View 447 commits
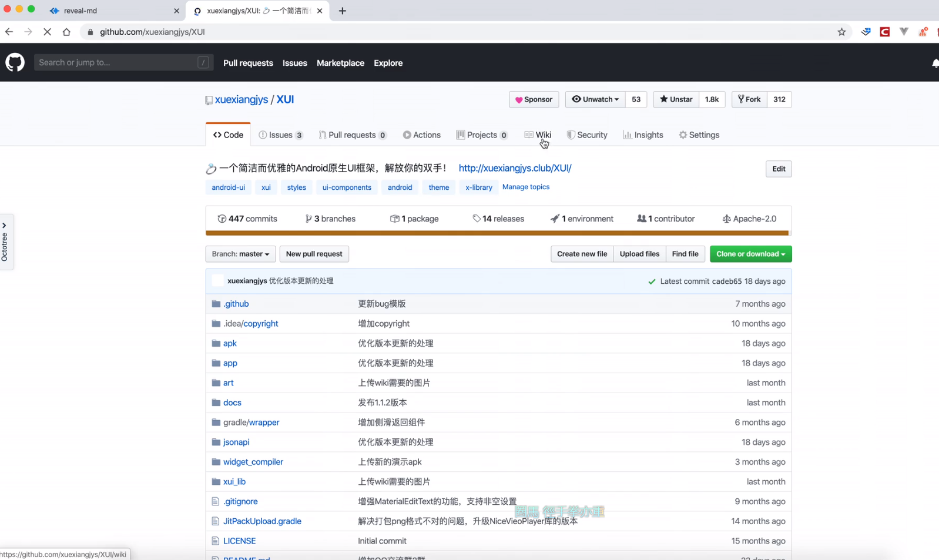This screenshot has width=939, height=560. tap(247, 219)
